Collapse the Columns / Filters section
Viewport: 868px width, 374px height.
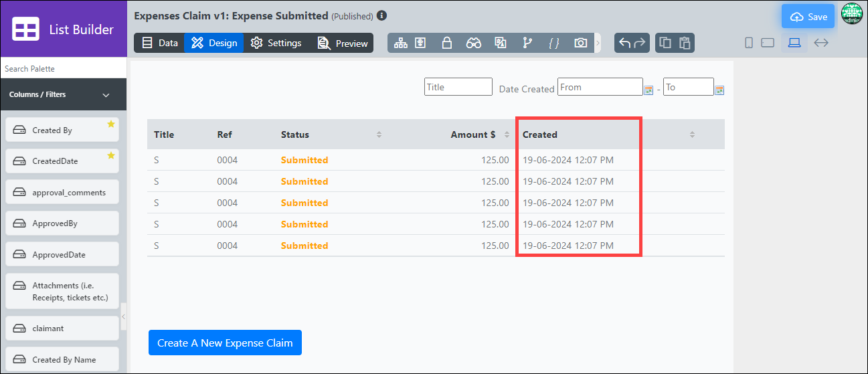click(106, 95)
